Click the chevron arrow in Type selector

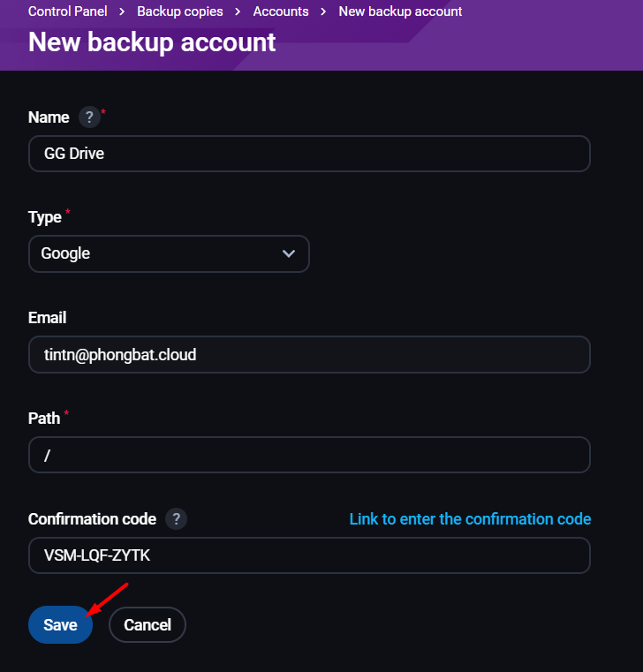tap(289, 253)
